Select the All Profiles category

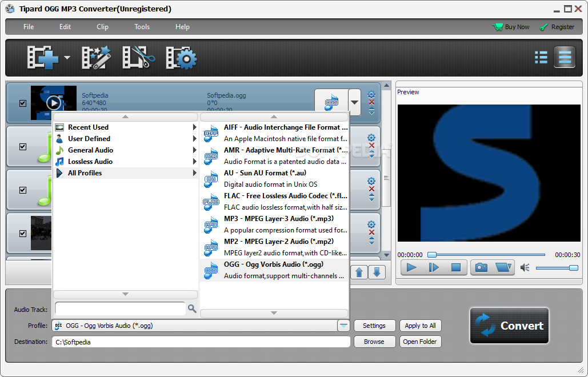(126, 173)
